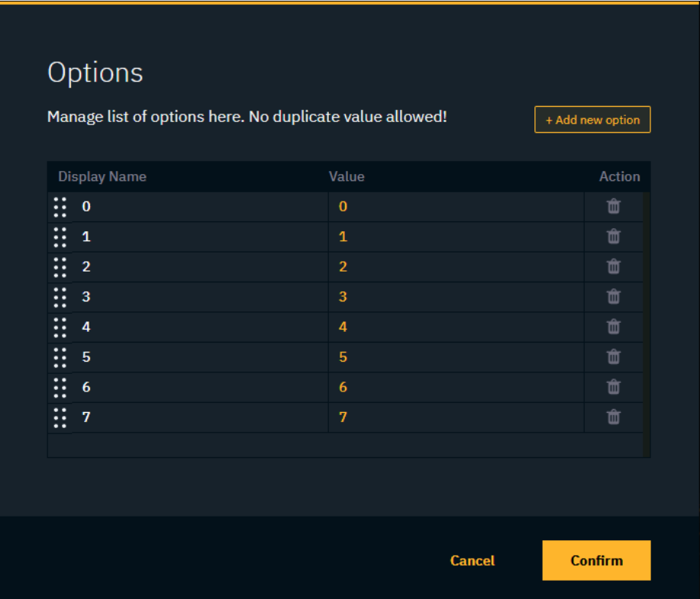Click trash icon for option 7

tap(613, 417)
